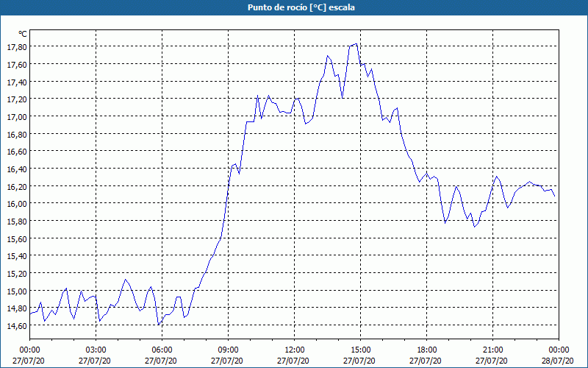Click the 15,20 y-axis label

coord(17,273)
